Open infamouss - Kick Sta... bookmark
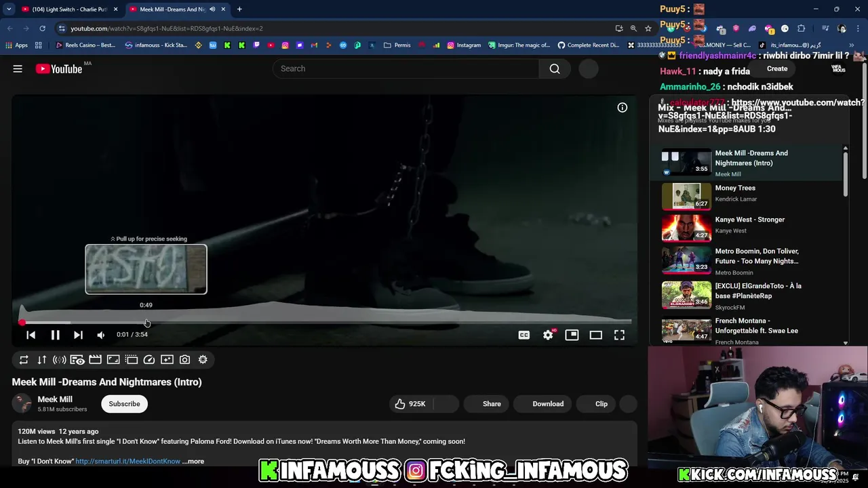Viewport: 868px width, 488px height. [x=156, y=45]
